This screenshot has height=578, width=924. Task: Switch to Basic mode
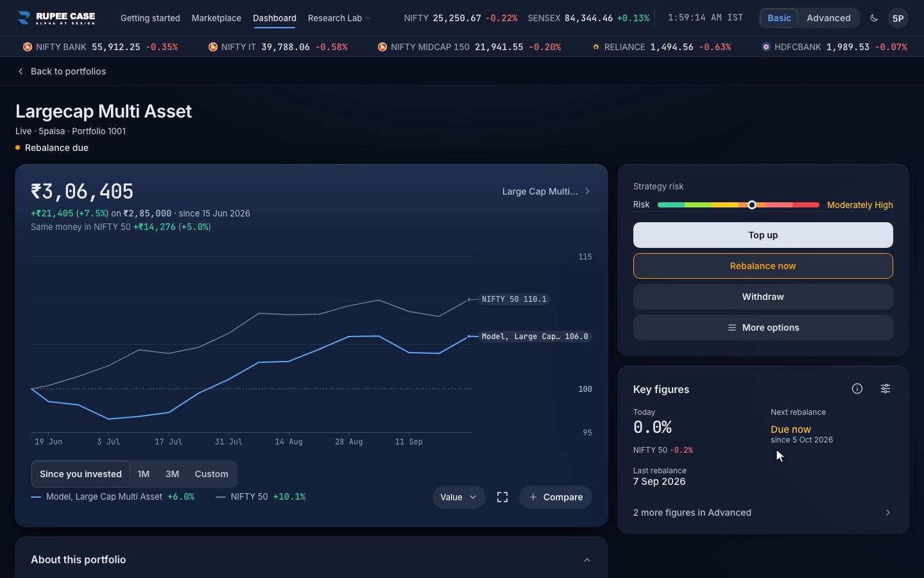779,18
